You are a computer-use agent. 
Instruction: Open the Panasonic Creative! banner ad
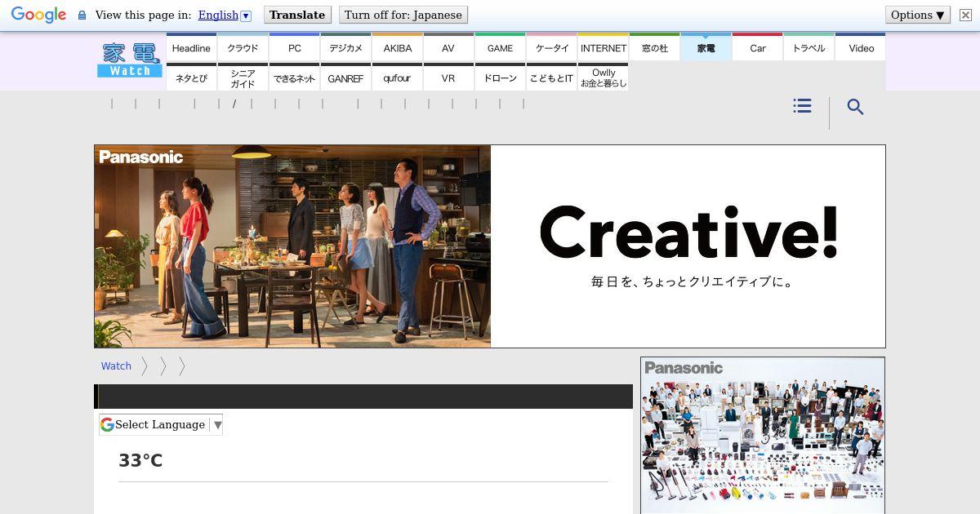coord(490,246)
